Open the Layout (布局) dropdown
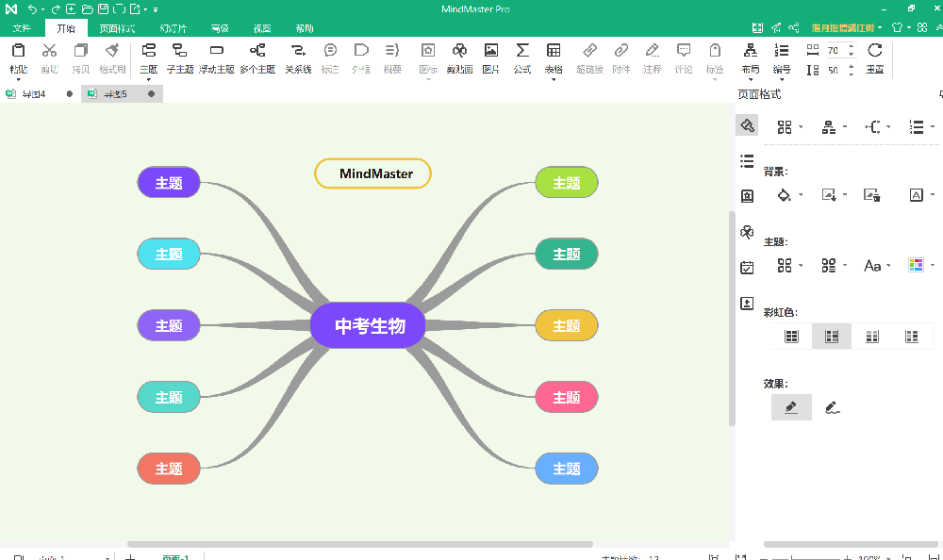 pos(751,80)
